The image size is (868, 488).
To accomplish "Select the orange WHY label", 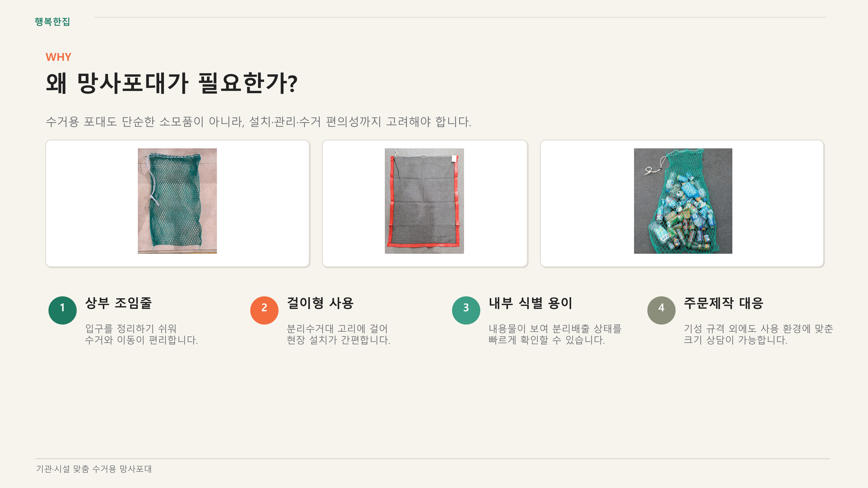I will [x=58, y=57].
